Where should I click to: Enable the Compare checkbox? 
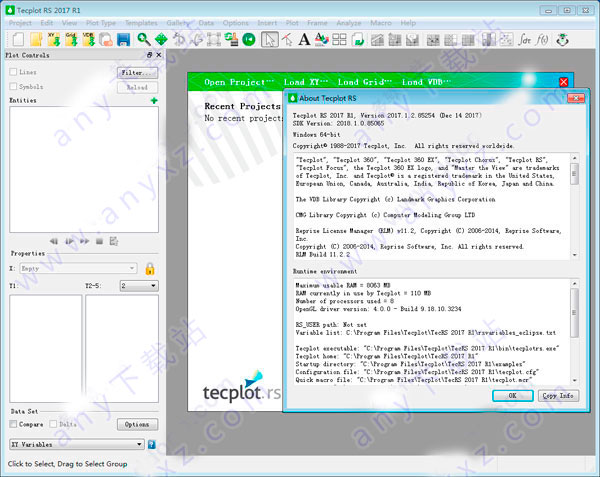pyautogui.click(x=13, y=424)
